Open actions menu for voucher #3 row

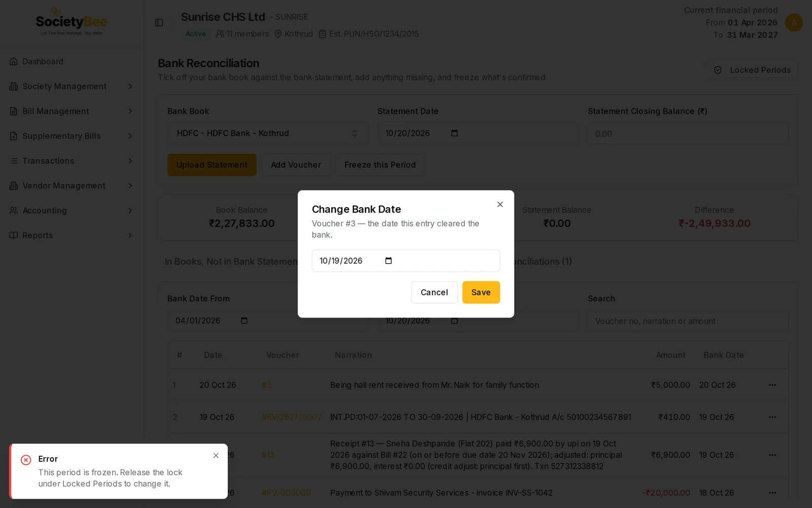772,385
